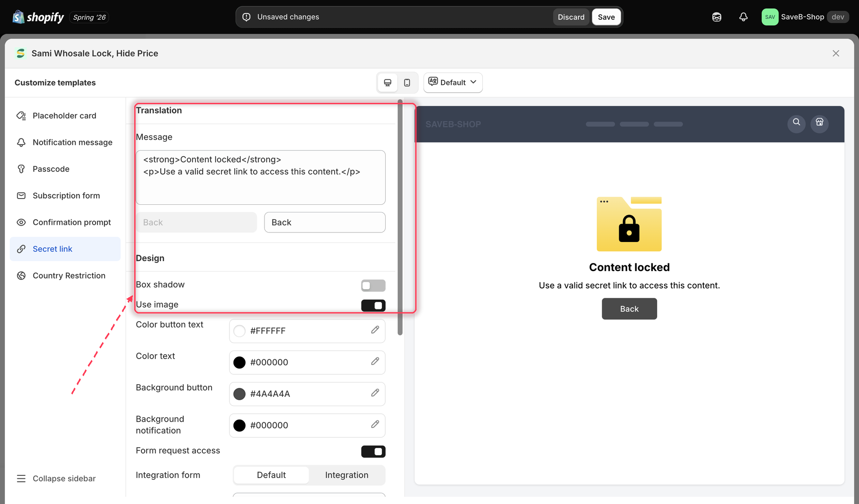Open Placeholder card section
Screen dimensions: 859x504
(x=65, y=116)
